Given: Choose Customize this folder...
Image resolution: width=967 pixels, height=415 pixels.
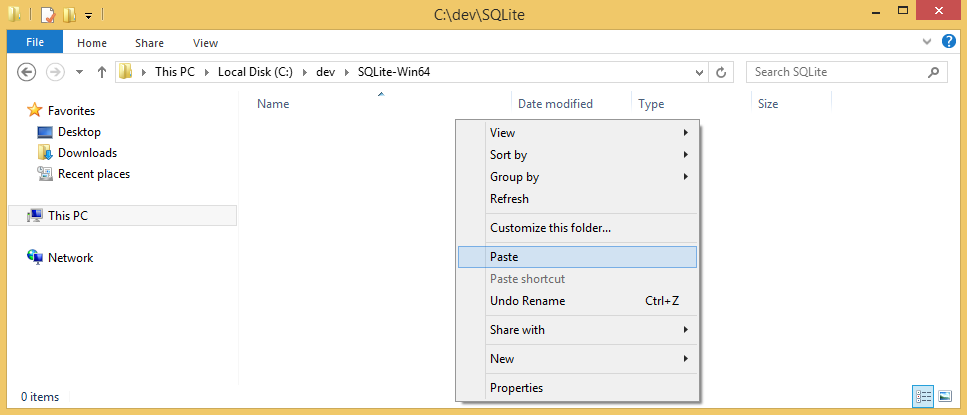Looking at the screenshot, I should click(x=577, y=228).
